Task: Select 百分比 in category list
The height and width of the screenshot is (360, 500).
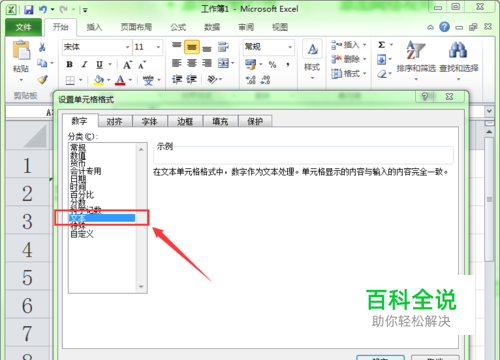Action: pyautogui.click(x=82, y=195)
